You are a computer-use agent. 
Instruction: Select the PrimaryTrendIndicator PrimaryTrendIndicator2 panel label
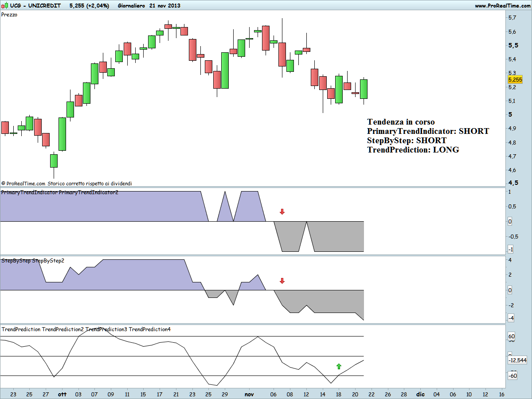click(x=60, y=192)
